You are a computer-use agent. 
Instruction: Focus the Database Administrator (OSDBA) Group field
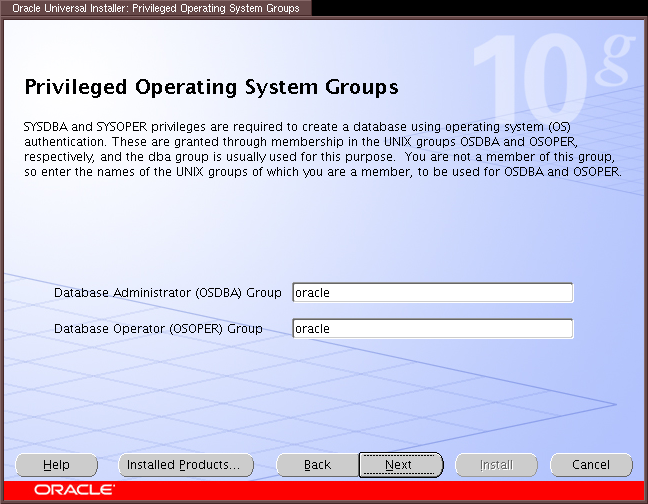pos(432,293)
